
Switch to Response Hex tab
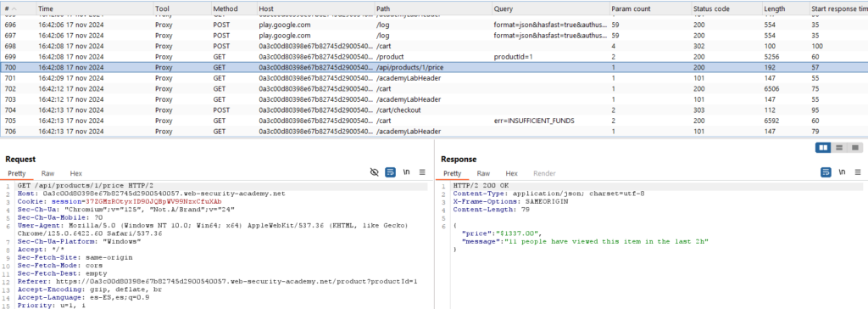511,174
